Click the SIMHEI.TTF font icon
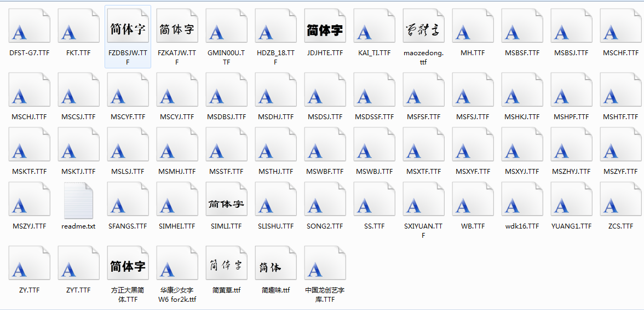Screen dimensions: 644x310 [177, 202]
